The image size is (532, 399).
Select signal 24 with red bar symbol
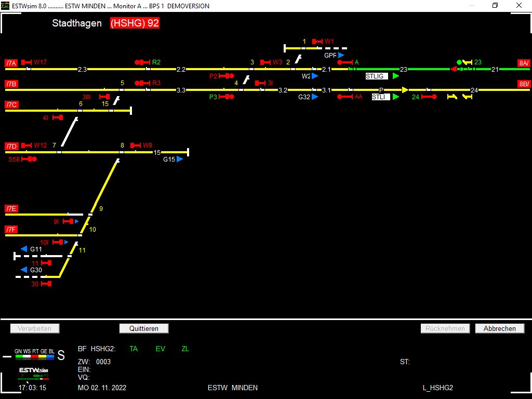click(429, 97)
